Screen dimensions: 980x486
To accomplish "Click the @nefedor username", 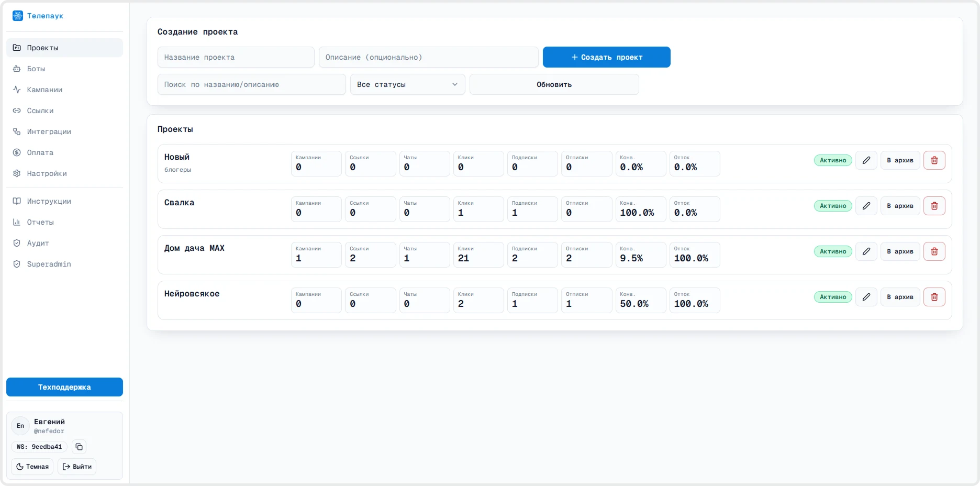I will [49, 431].
